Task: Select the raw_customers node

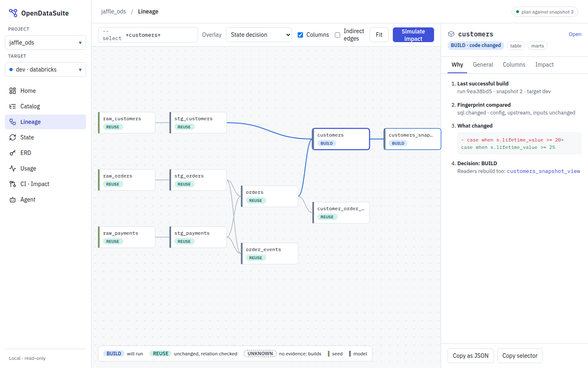Action: click(127, 123)
